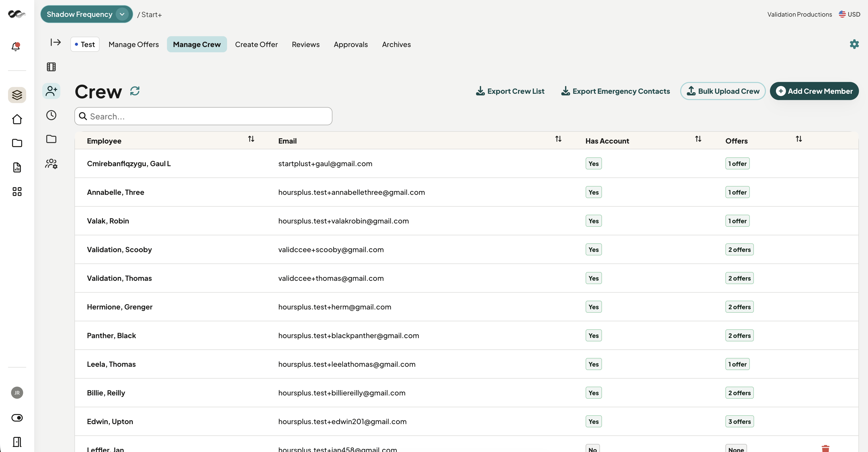The image size is (868, 452).
Task: Select the add-person crew icon
Action: (51, 91)
